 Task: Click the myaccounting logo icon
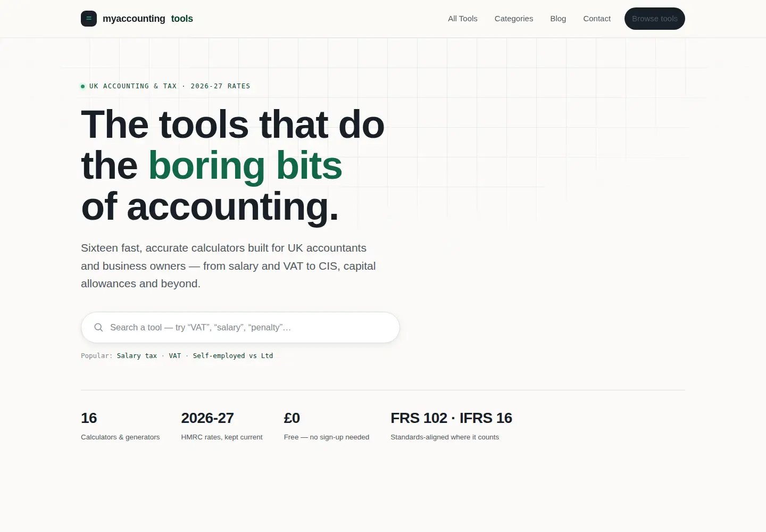coord(89,19)
